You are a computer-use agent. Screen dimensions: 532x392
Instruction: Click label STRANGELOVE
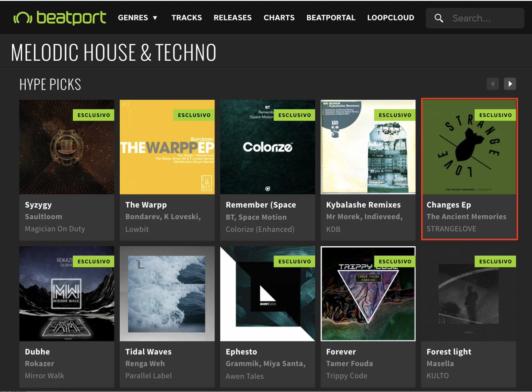pyautogui.click(x=451, y=229)
